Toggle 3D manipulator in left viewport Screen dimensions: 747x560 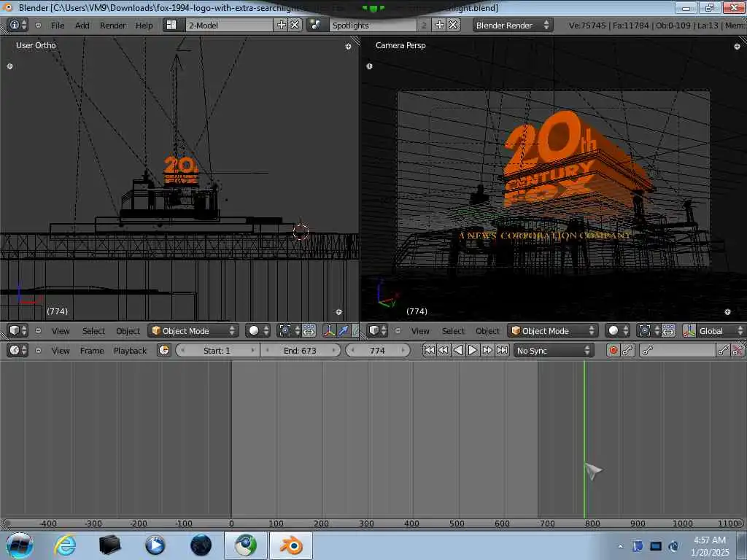[x=329, y=330]
